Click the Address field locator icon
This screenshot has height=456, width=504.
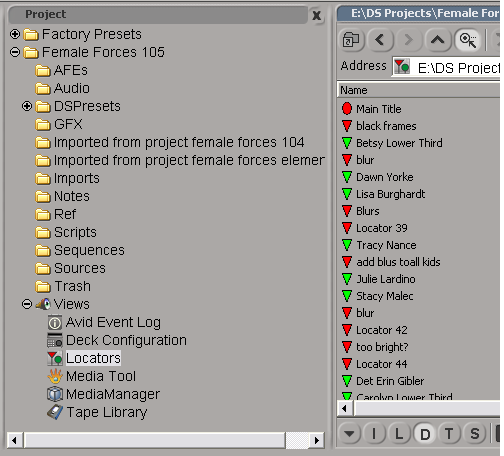click(402, 66)
